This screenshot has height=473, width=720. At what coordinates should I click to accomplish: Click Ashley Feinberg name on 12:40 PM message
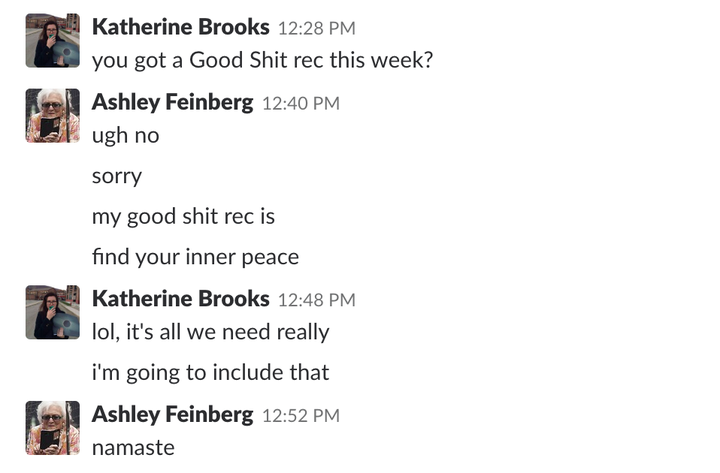click(172, 102)
